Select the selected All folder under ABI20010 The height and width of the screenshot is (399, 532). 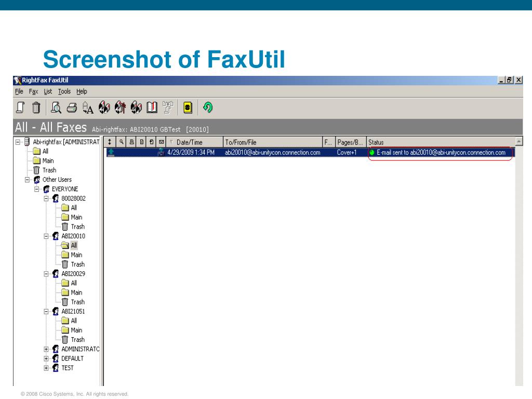[74, 245]
